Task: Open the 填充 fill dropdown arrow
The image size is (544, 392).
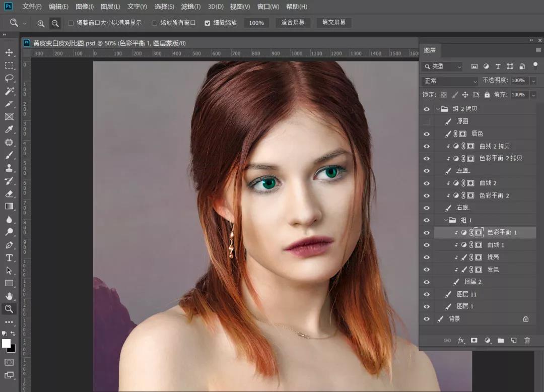Action: click(x=533, y=95)
